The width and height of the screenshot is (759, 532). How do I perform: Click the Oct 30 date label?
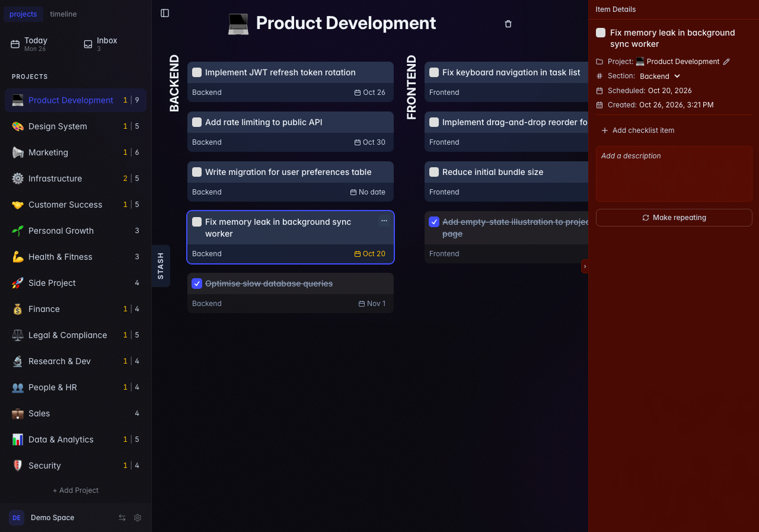370,142
